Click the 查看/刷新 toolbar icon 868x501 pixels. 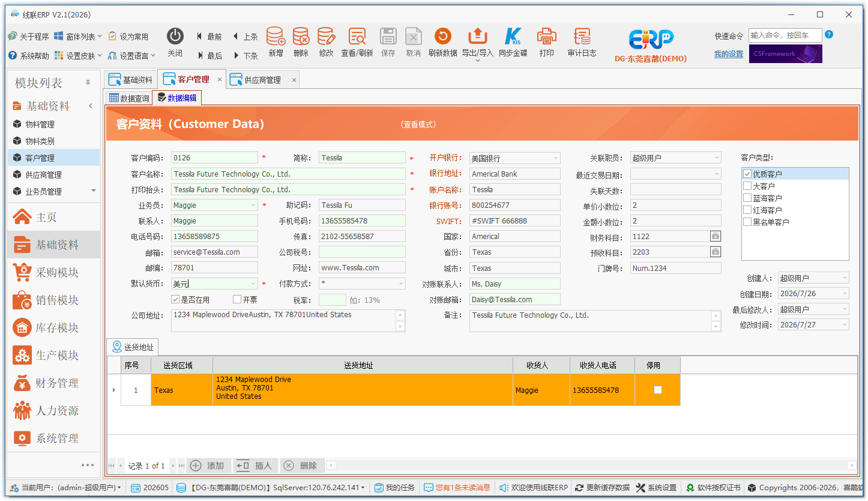357,37
